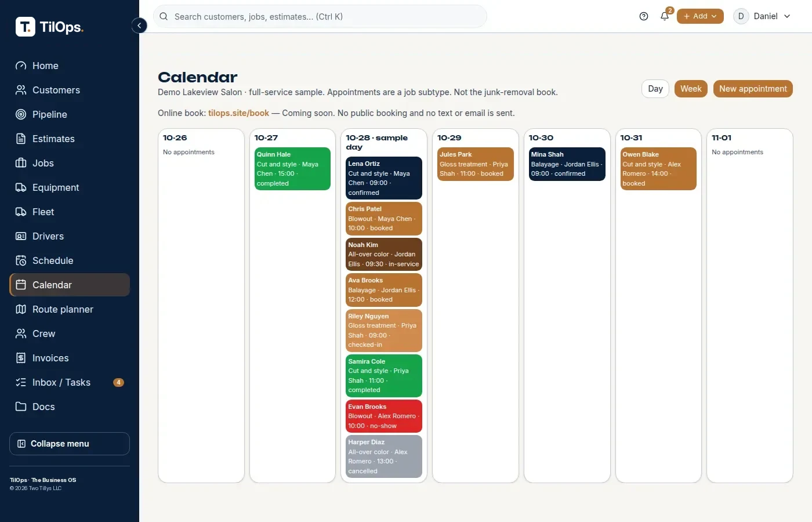
Task: Click the New appointment button
Action: point(753,89)
